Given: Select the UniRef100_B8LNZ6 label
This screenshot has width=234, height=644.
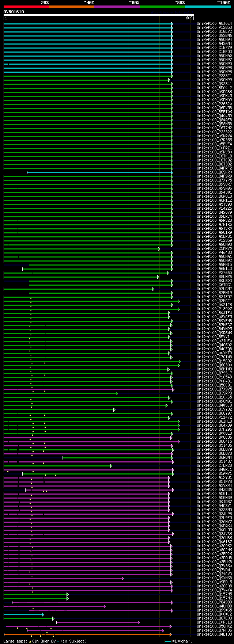Looking at the screenshot, I should coord(214,277).
